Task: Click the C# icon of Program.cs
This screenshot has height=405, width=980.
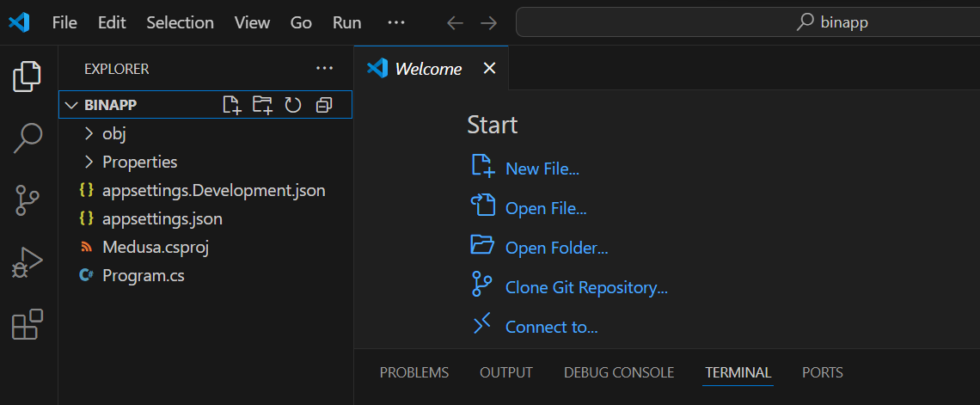Action: coord(87,275)
